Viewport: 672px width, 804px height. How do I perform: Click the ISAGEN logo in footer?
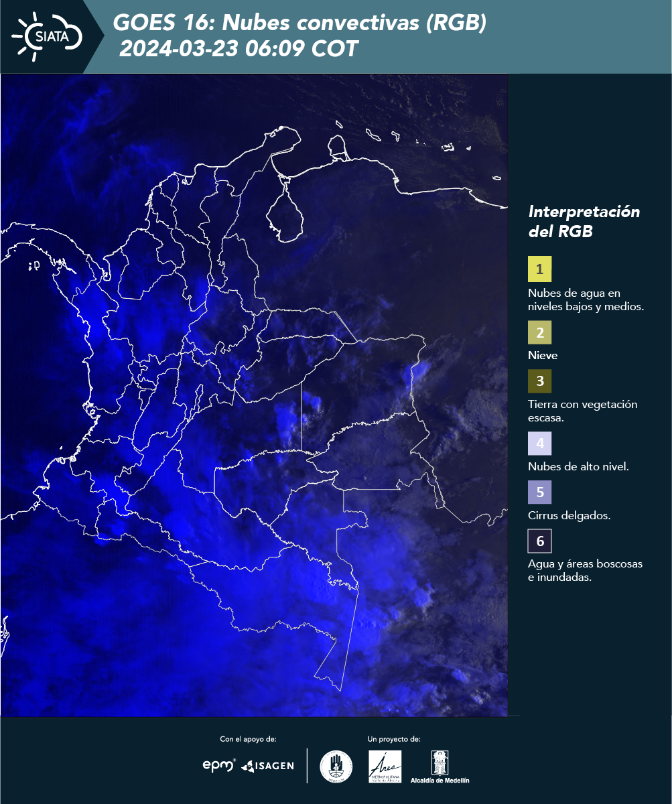click(x=267, y=766)
